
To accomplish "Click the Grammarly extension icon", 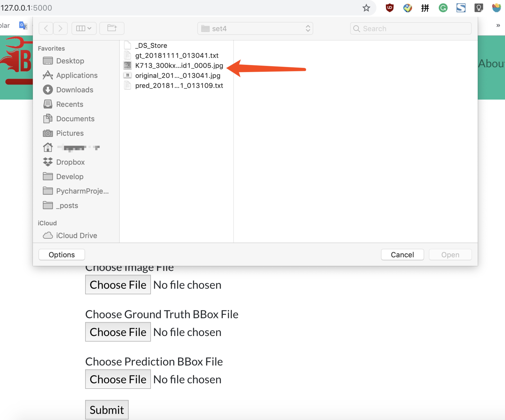I will coord(443,8).
